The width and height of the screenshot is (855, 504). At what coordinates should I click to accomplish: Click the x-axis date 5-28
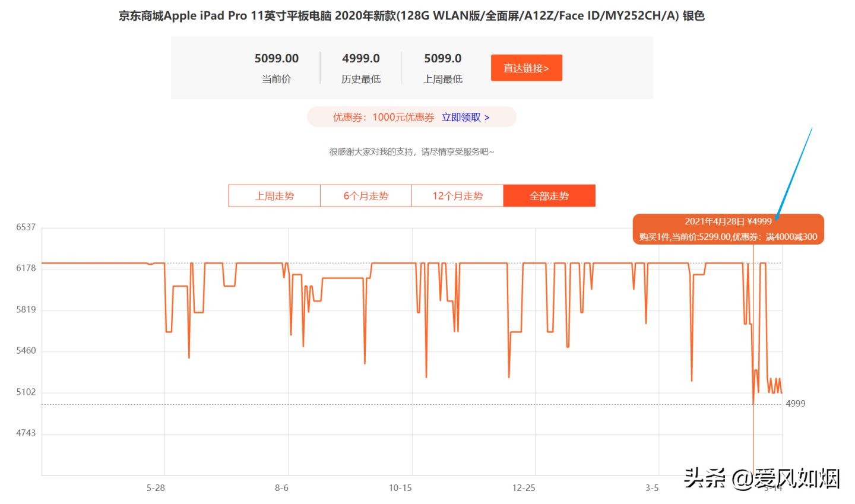[156, 488]
